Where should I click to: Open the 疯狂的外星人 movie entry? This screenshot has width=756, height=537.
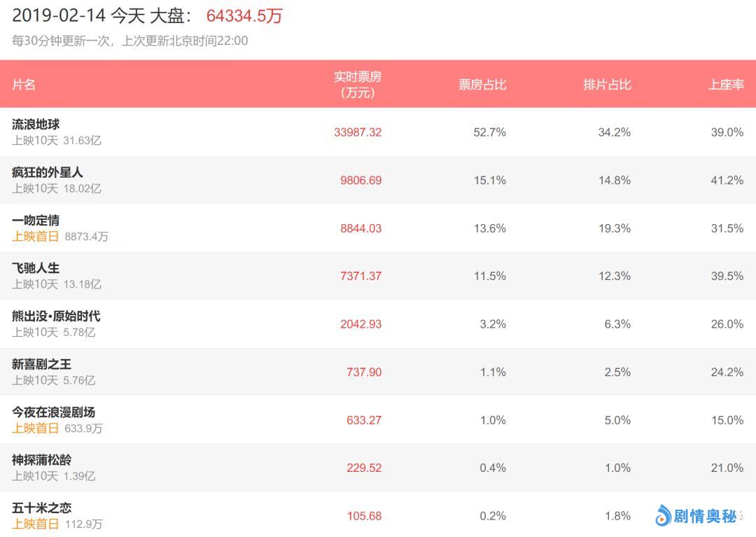point(48,172)
